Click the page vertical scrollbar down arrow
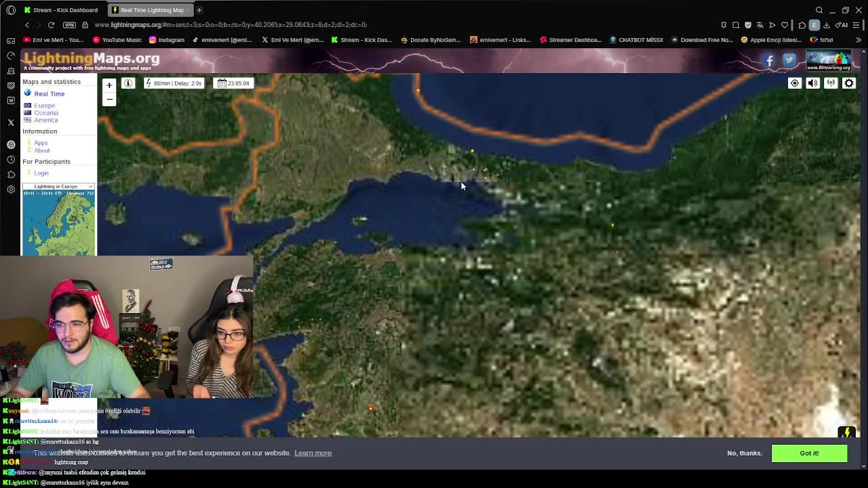 [x=864, y=466]
